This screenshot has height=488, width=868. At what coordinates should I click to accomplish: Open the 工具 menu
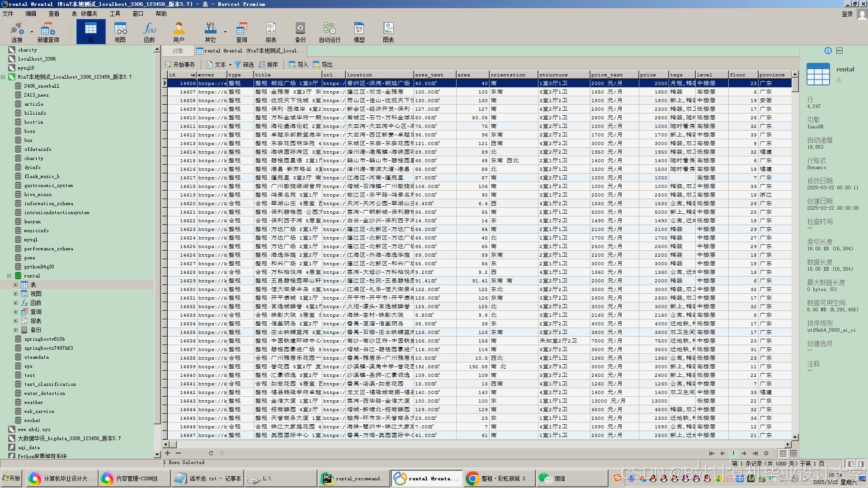115,14
